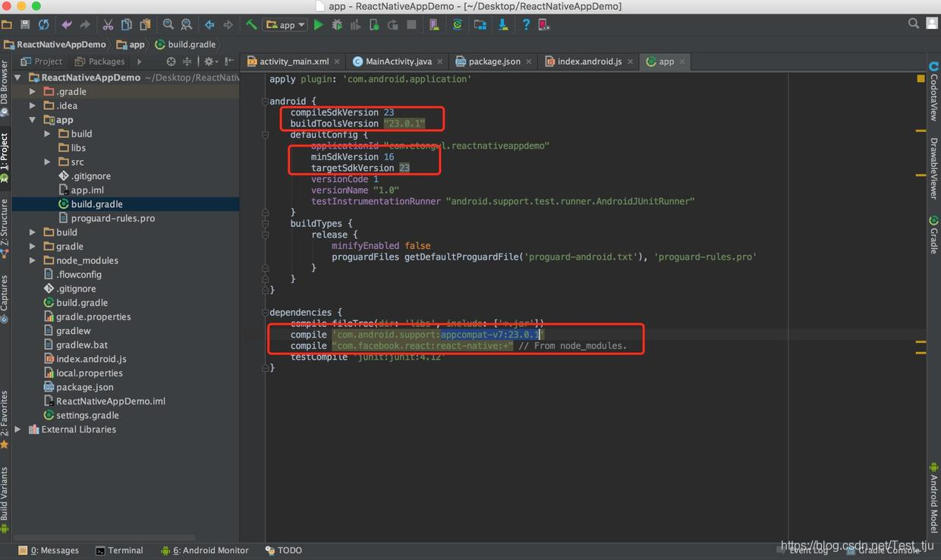Fold the android block in editor gutter
Viewport: 941px width, 560px height.
click(x=265, y=101)
